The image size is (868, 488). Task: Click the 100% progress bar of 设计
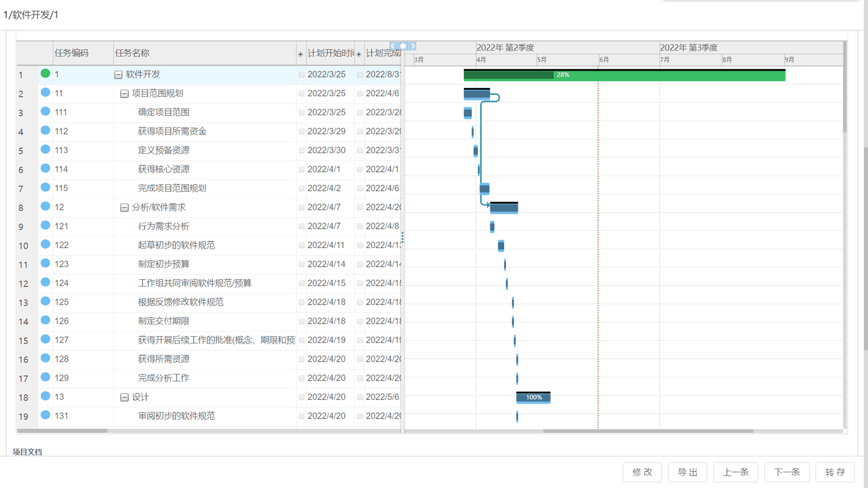(533, 397)
